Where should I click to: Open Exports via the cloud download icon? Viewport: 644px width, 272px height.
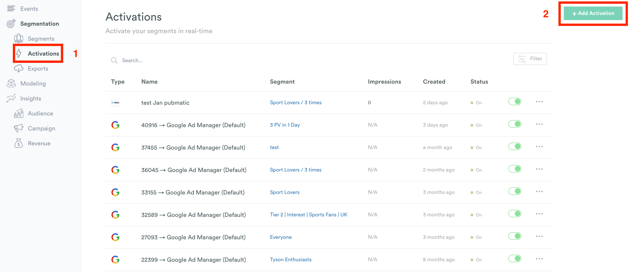tap(19, 68)
